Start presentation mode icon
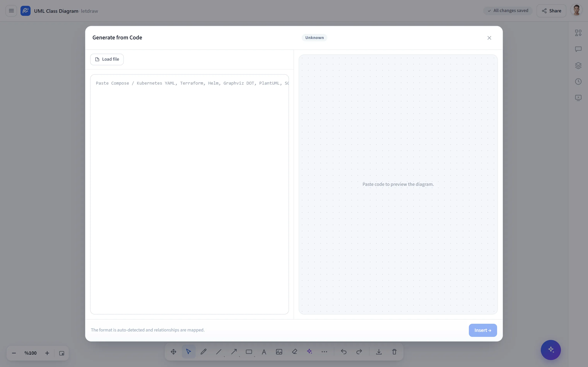588x367 pixels. pos(578,98)
